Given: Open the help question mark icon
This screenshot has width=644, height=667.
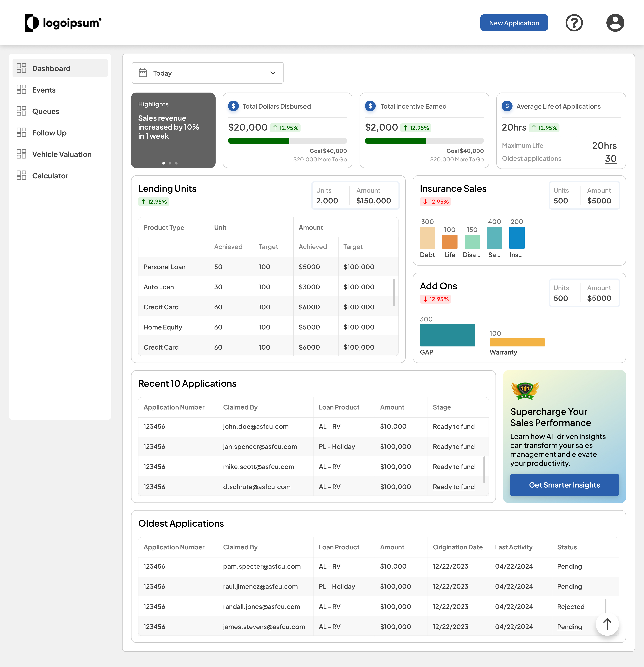Looking at the screenshot, I should click(574, 23).
